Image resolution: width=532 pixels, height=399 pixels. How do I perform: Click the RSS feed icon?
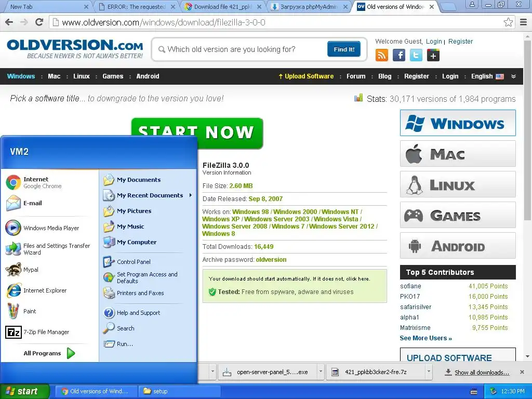pyautogui.click(x=382, y=55)
